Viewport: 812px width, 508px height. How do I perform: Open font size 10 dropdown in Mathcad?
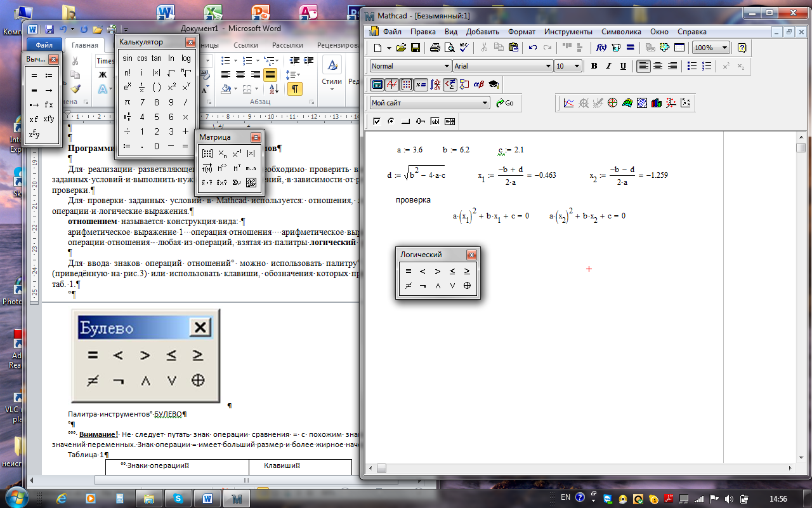(x=577, y=66)
